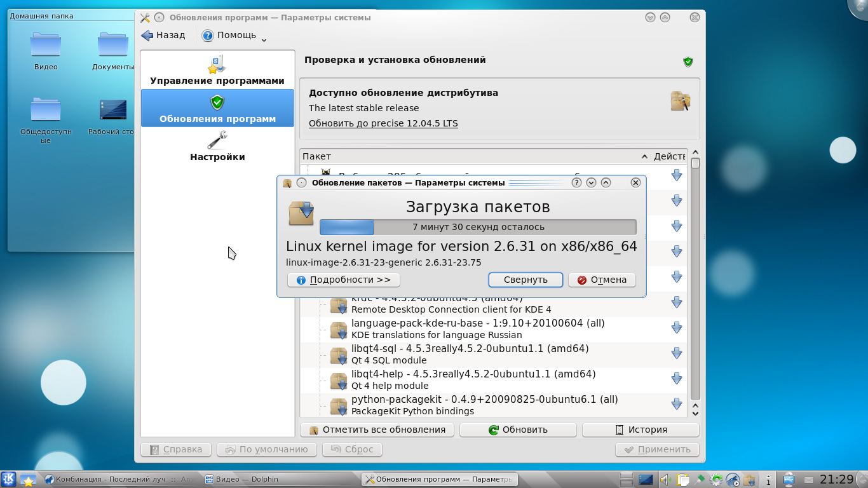Click the package icon of the python-packagekit row
Screen dimensions: 868x488
pyautogui.click(x=339, y=406)
